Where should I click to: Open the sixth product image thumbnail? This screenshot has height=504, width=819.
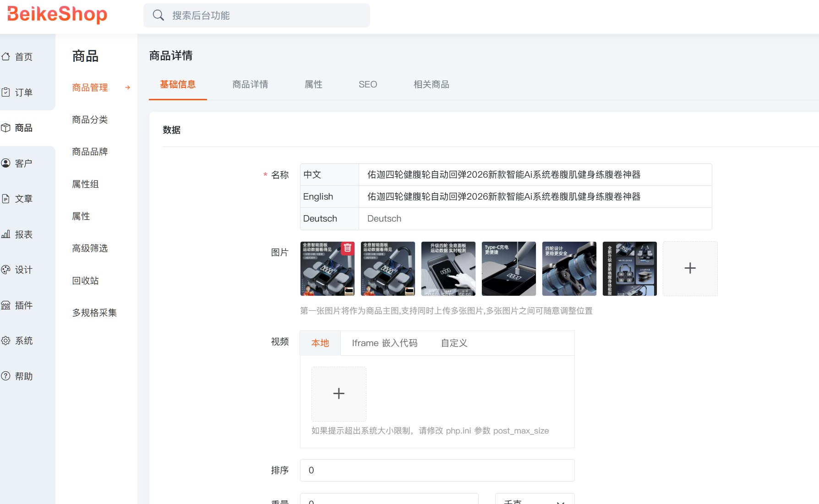(630, 269)
